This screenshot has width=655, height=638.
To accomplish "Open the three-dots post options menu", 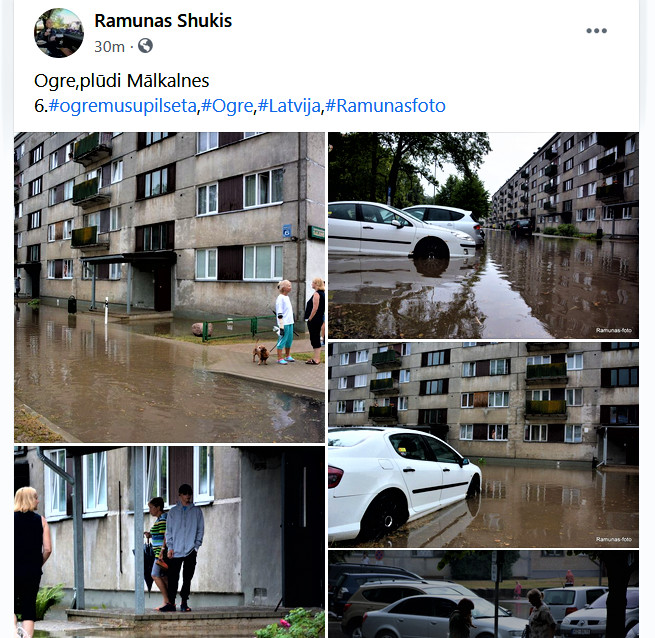I will pyautogui.click(x=596, y=31).
